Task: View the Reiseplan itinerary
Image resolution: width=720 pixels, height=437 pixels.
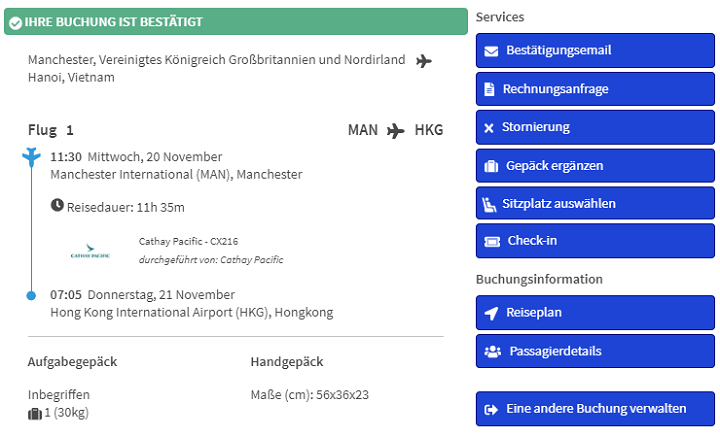Action: (595, 313)
